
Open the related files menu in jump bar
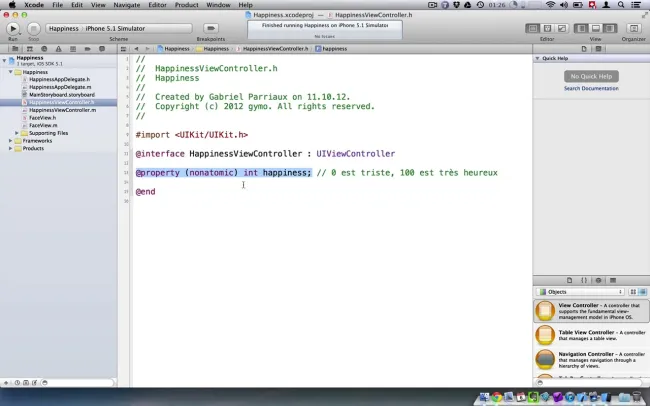pyautogui.click(x=123, y=49)
